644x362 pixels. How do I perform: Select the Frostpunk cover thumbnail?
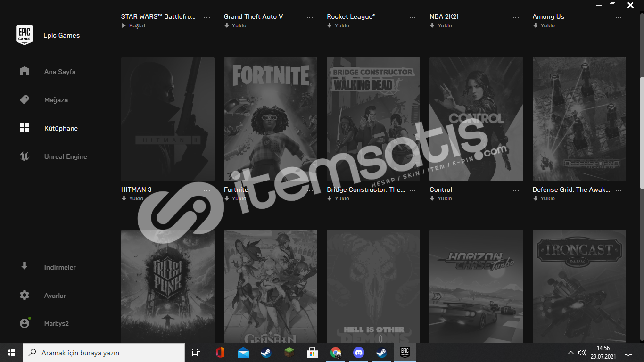(168, 286)
